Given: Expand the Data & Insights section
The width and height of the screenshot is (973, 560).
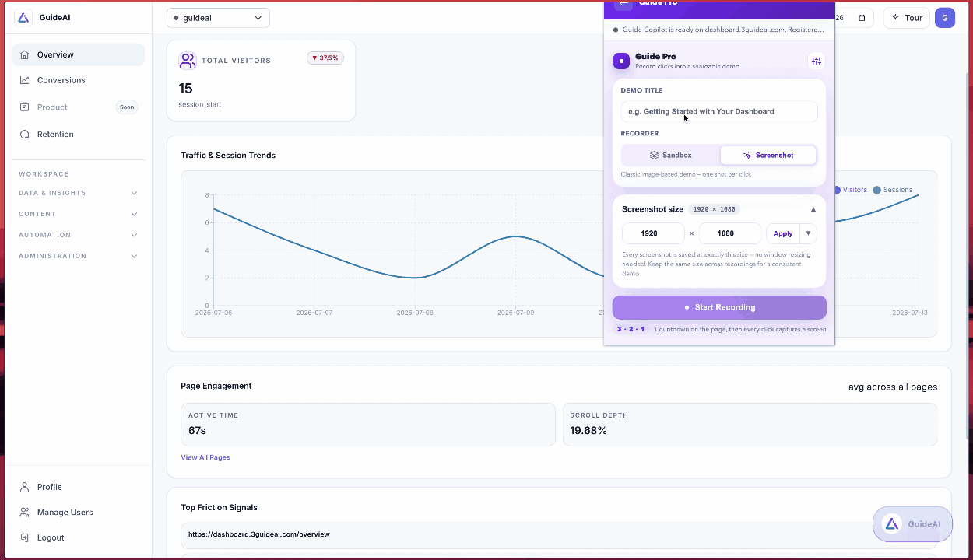Looking at the screenshot, I should pos(78,193).
